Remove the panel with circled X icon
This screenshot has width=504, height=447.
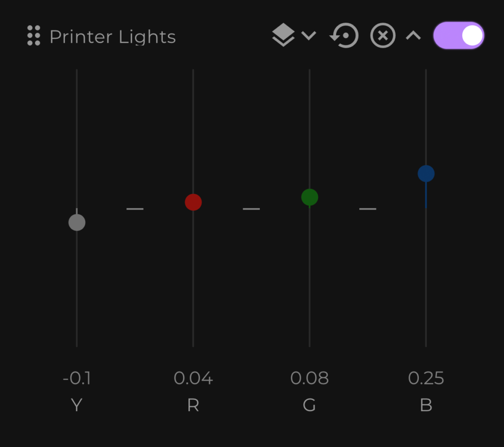(383, 35)
